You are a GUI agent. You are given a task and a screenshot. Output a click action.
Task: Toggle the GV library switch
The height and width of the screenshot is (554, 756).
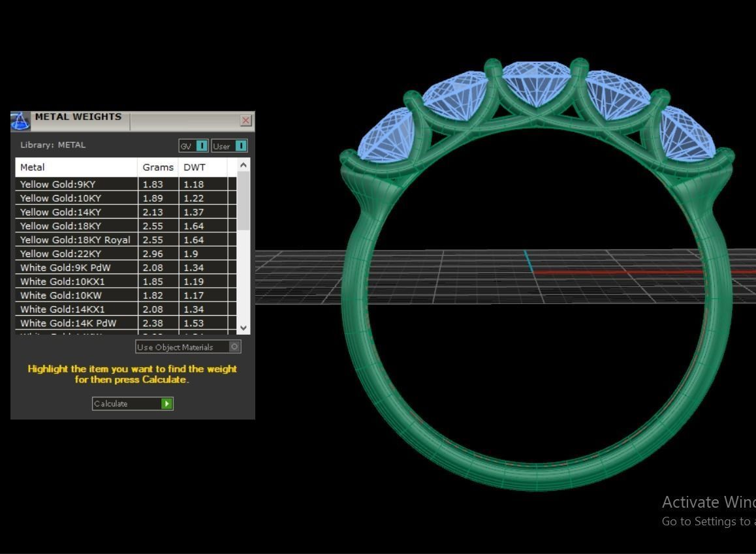coord(193,146)
